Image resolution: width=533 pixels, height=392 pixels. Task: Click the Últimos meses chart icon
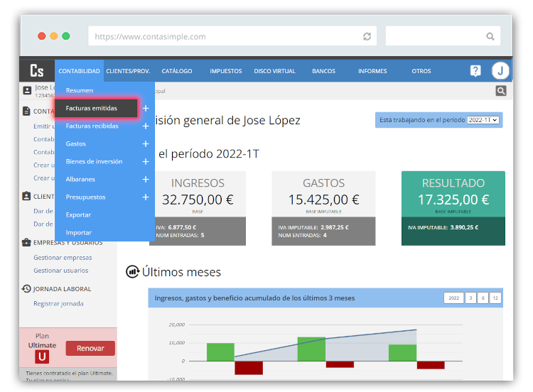coord(133,272)
